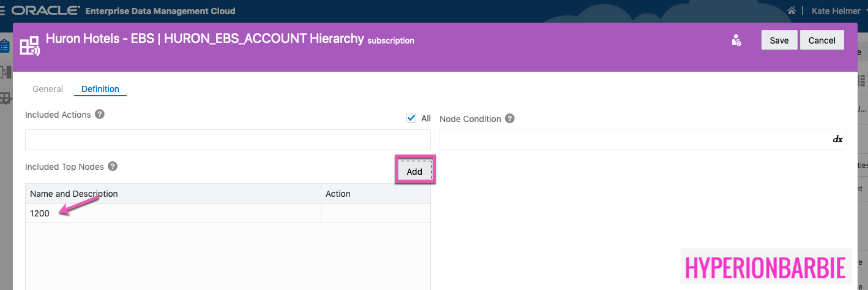This screenshot has height=290, width=868.
Task: Select the Definition tab
Action: point(100,89)
